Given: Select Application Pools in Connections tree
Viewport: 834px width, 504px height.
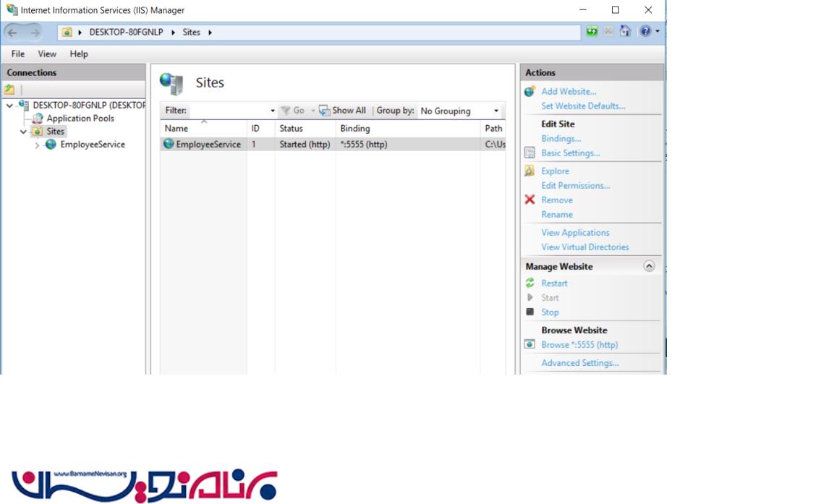Looking at the screenshot, I should tap(80, 119).
